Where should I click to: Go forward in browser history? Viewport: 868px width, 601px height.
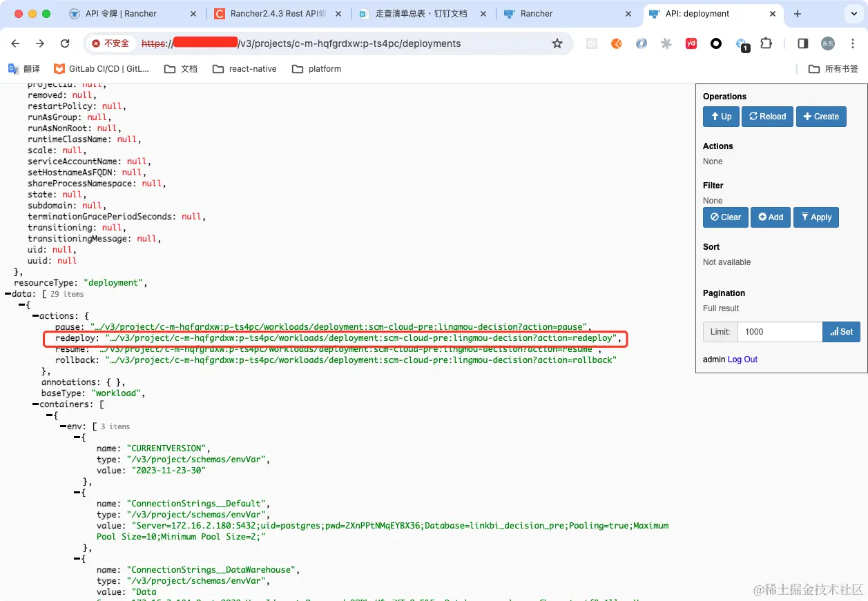pos(40,43)
